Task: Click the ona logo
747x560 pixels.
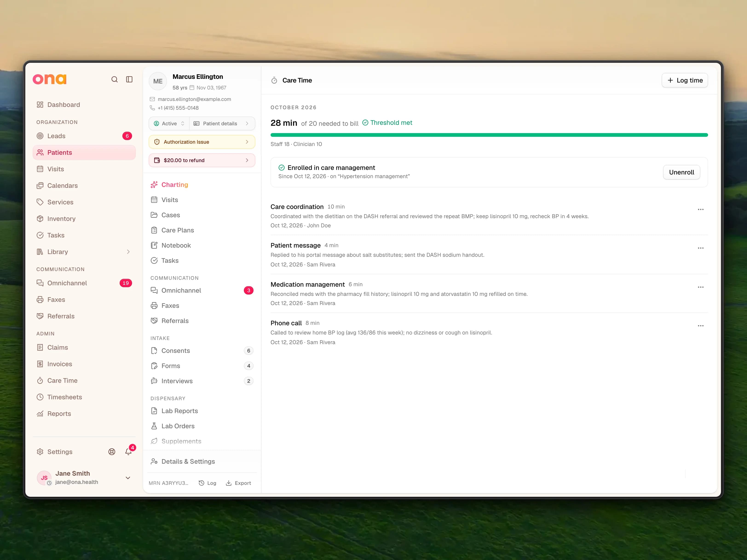Action: 50,79
